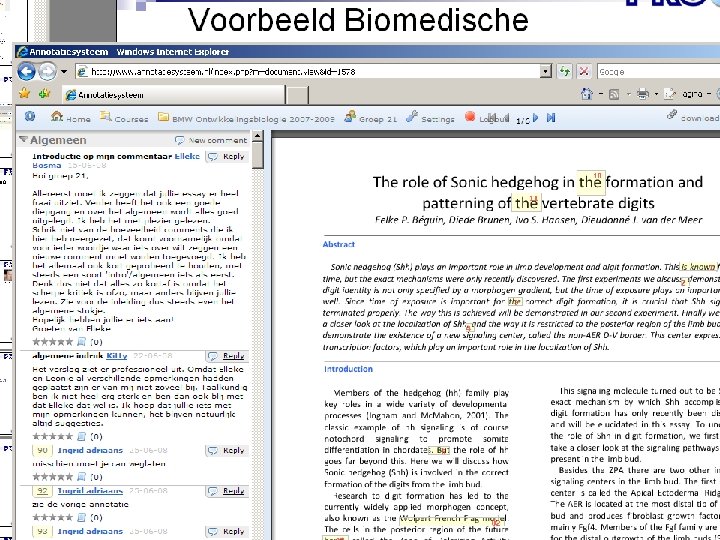
Task: Click highlighted 'the' annotation 10 in title
Action: pyautogui.click(x=591, y=182)
